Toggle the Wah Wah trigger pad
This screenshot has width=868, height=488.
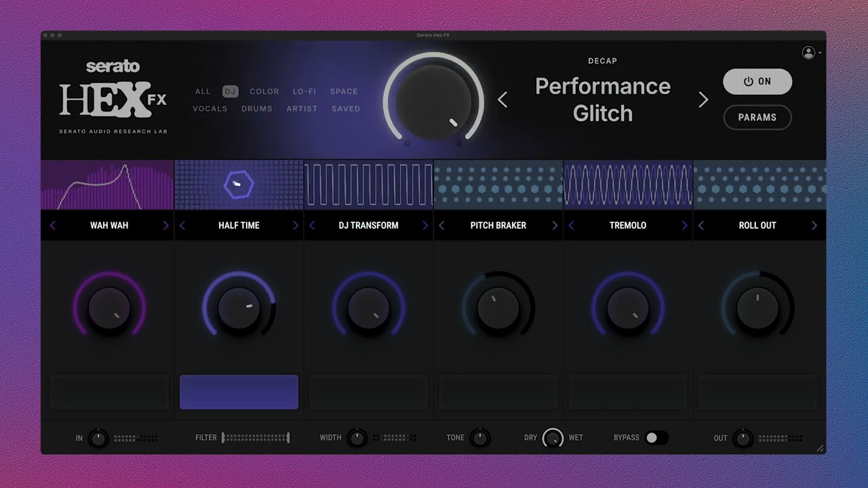pyautogui.click(x=109, y=392)
